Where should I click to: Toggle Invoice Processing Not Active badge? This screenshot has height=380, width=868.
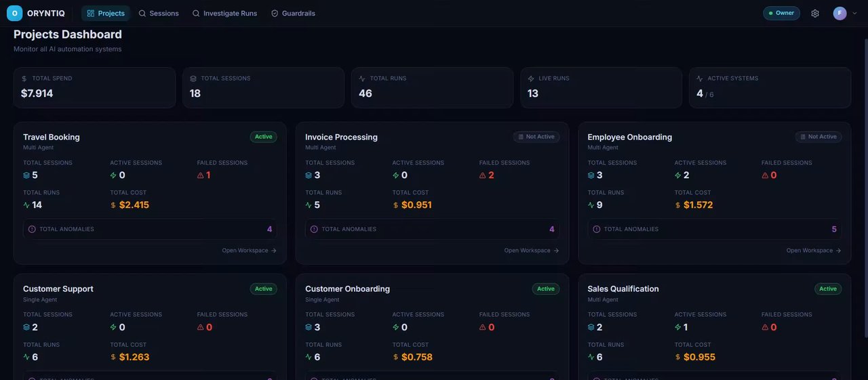tap(536, 137)
